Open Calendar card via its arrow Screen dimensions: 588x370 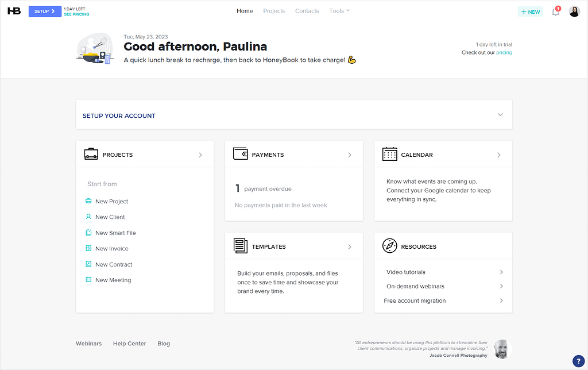pos(499,155)
